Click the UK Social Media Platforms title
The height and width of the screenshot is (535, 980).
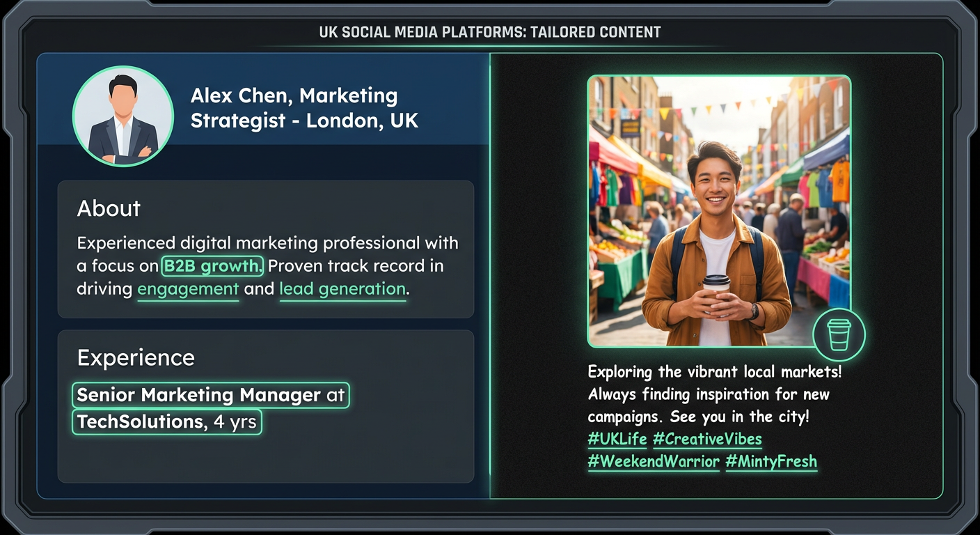point(490,32)
